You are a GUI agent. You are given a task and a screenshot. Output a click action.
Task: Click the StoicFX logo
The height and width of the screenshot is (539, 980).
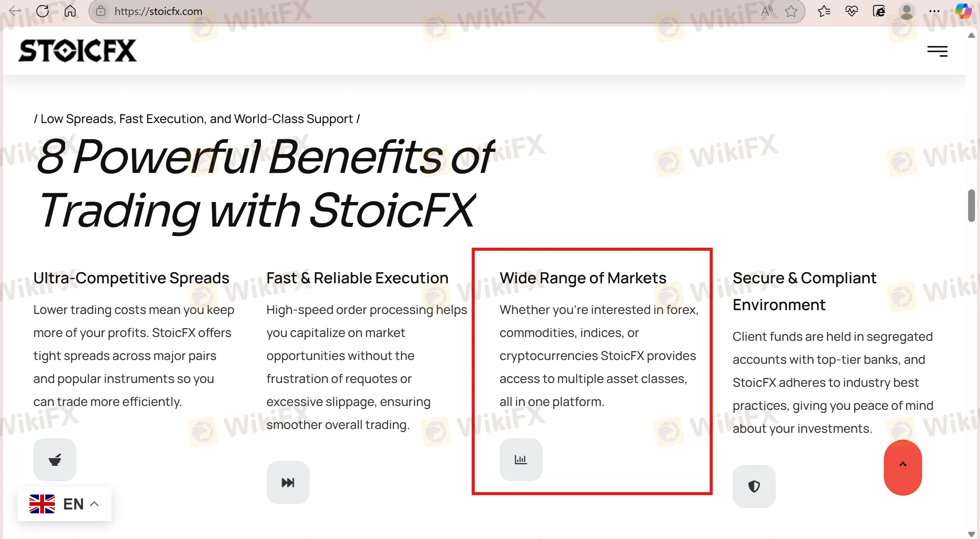(x=77, y=51)
